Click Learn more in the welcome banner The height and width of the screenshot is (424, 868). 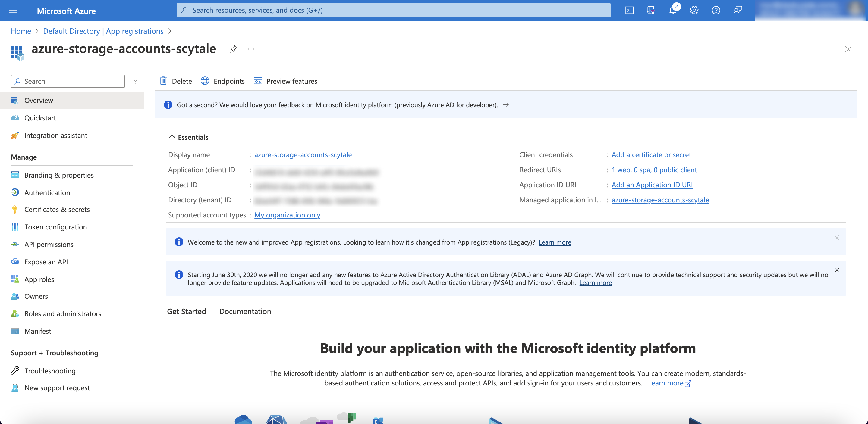pyautogui.click(x=555, y=242)
